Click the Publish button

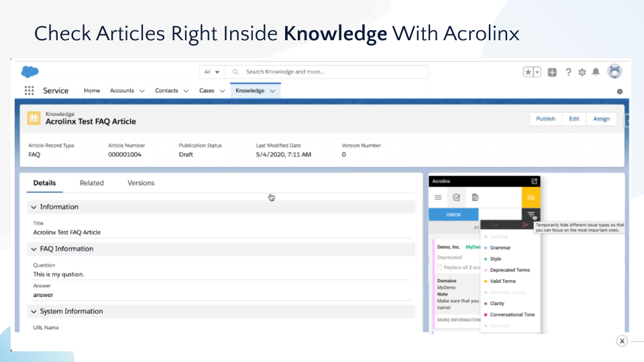pos(545,119)
